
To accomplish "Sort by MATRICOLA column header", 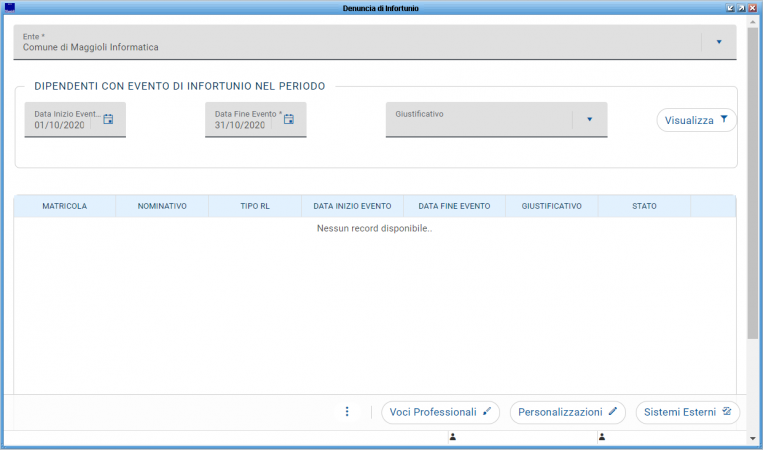I will [x=65, y=206].
